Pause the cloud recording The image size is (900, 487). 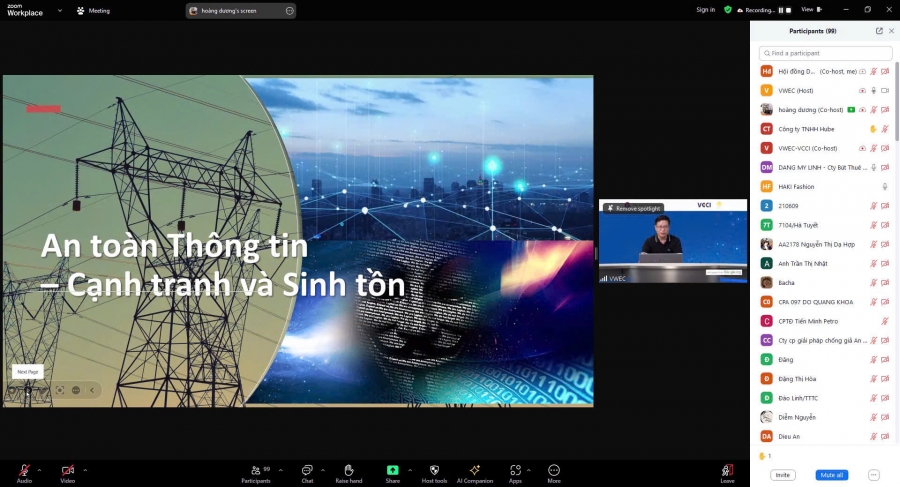click(x=781, y=10)
